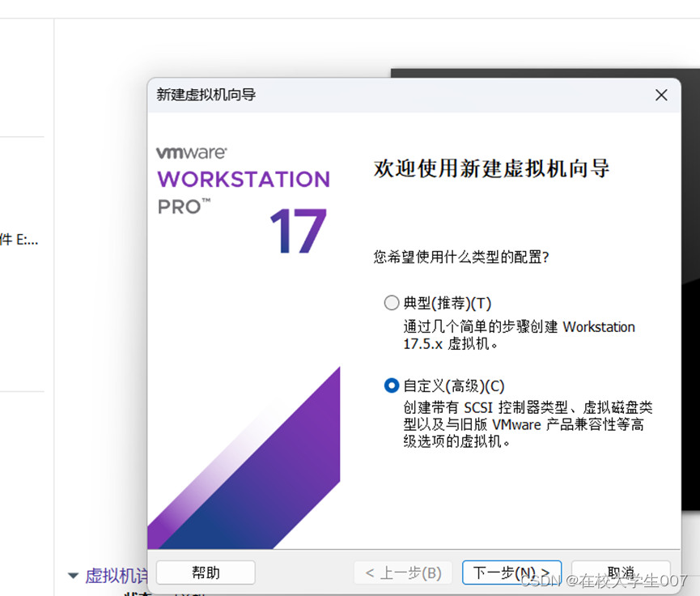Screen dimensions: 700x596
Task: Click 下一步(N) to continue
Action: pos(511,573)
